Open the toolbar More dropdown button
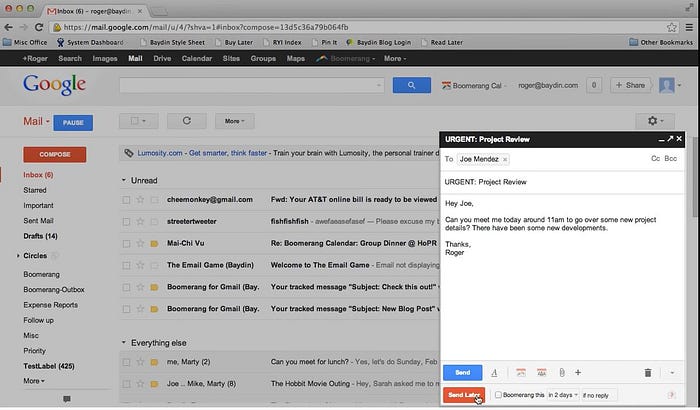 click(x=234, y=121)
